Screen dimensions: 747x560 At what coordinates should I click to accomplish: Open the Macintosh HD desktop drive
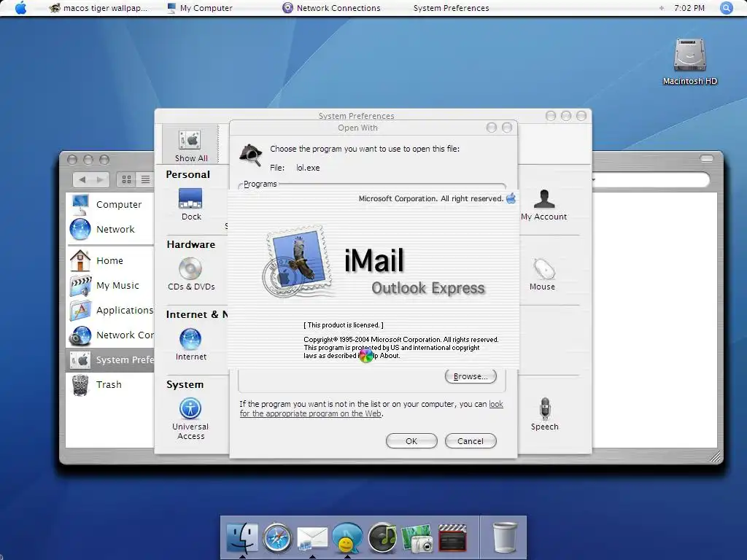tap(690, 61)
